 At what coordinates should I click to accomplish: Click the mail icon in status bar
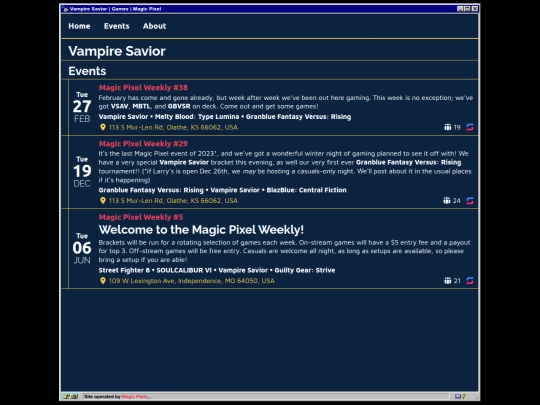[x=457, y=397]
